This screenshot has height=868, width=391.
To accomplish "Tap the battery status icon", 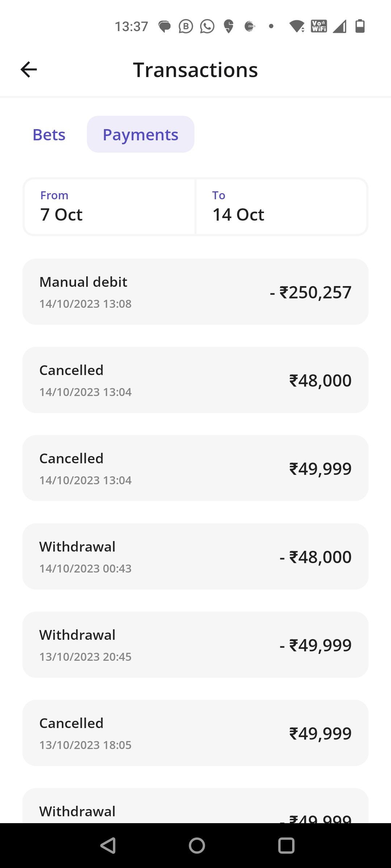I will coord(360,26).
